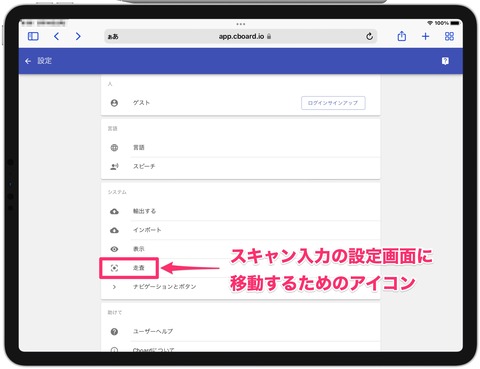This screenshot has width=480, height=369.
Task: Open a new tab with plus icon
Action: pos(425,36)
